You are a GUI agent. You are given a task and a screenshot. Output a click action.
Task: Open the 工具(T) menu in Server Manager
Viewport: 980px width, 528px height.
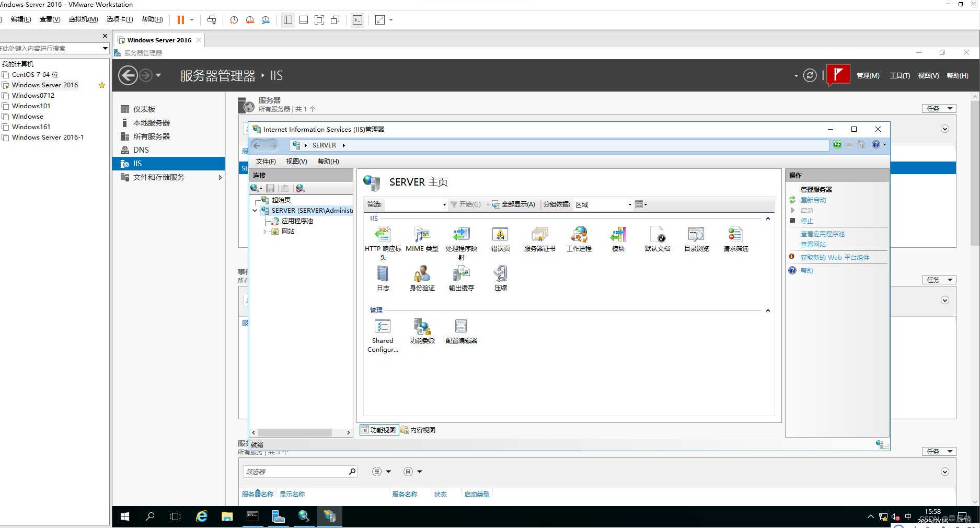coord(900,76)
